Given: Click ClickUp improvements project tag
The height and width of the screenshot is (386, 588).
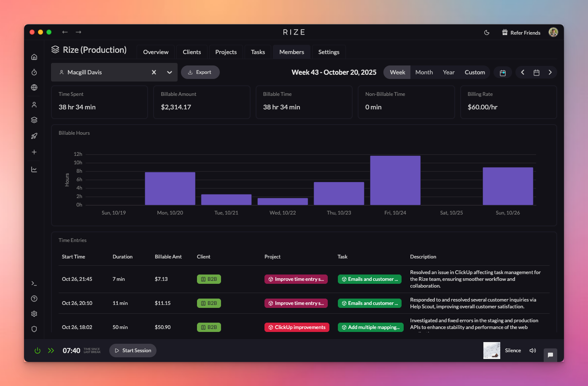Looking at the screenshot, I should click(x=297, y=327).
